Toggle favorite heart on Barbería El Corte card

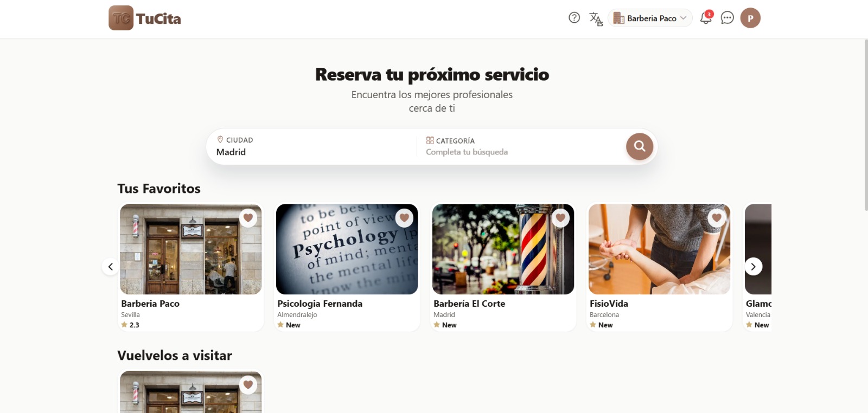(560, 218)
